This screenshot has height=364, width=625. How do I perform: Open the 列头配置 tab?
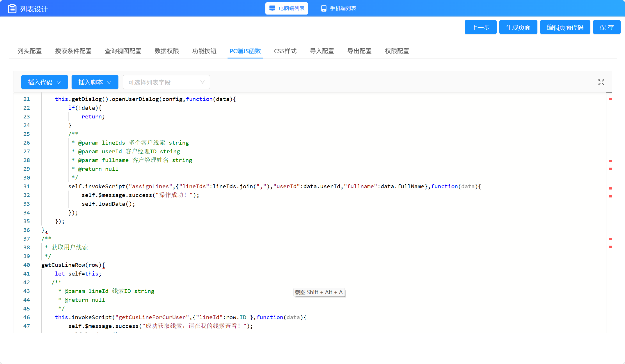point(30,51)
